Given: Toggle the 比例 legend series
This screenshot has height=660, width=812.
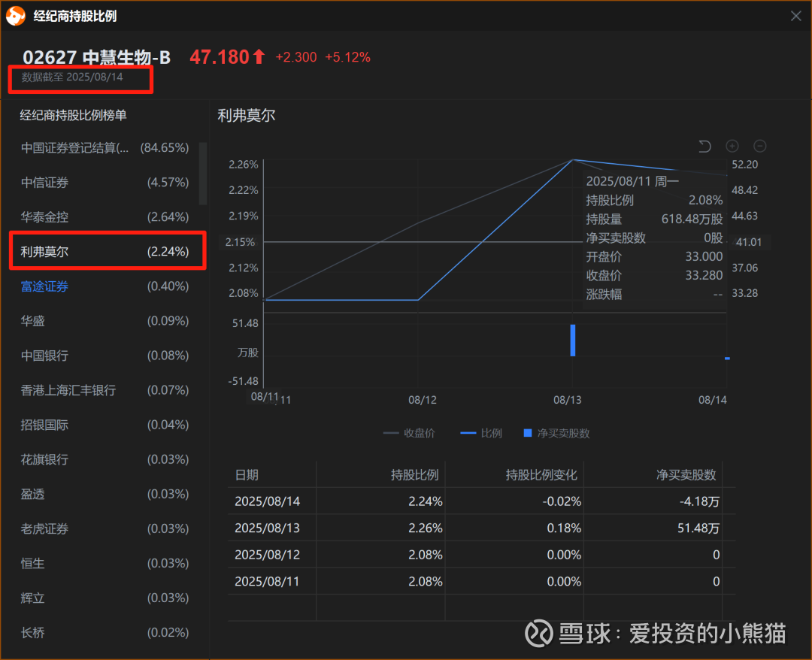Looking at the screenshot, I should pyautogui.click(x=481, y=433).
